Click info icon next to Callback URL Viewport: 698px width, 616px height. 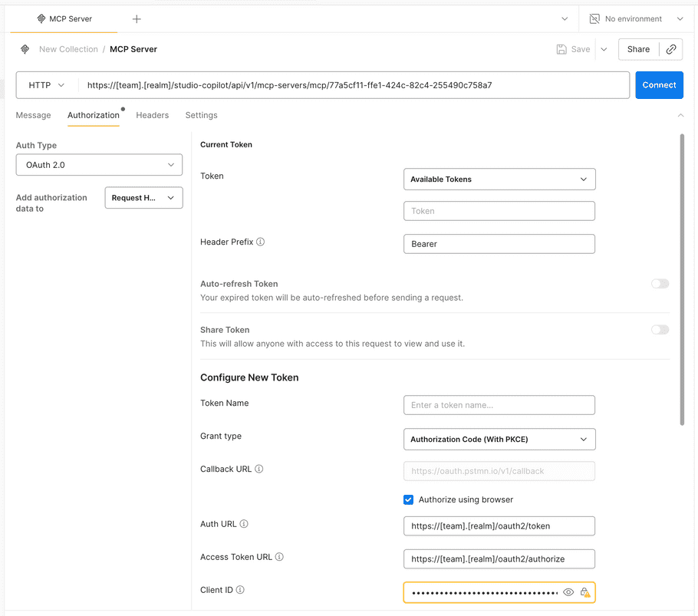point(259,469)
